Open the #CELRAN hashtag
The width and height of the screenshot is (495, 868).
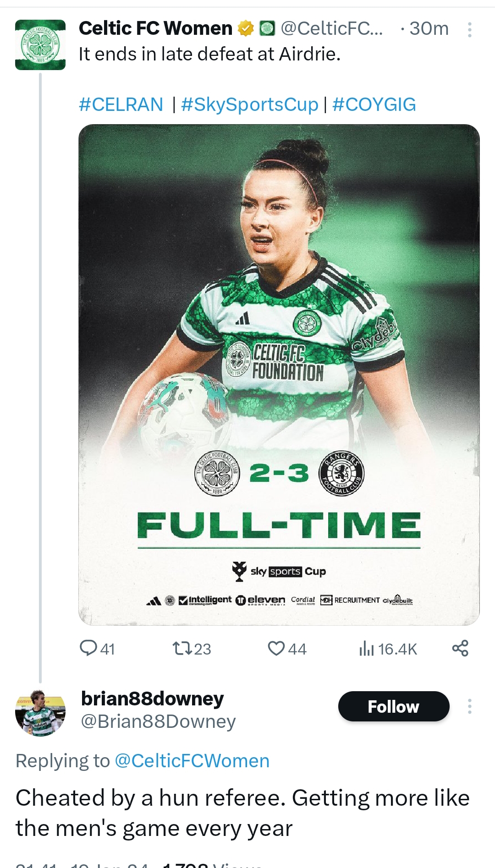tap(121, 104)
